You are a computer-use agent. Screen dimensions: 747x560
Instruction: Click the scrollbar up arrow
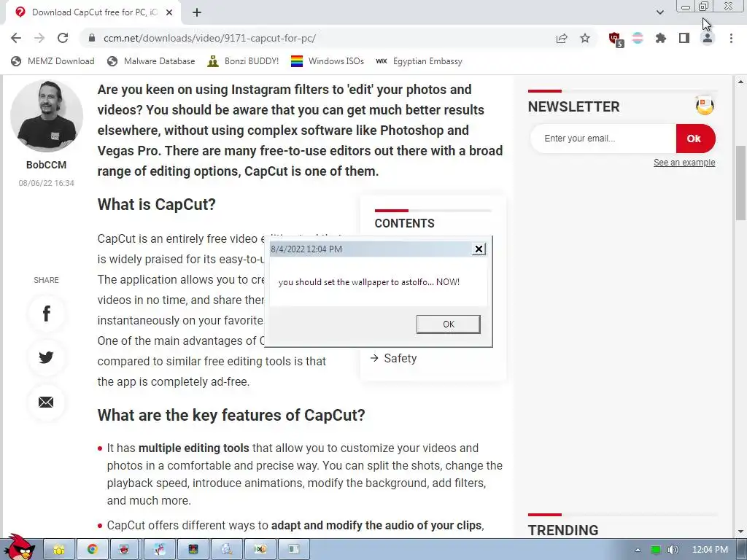click(x=741, y=82)
